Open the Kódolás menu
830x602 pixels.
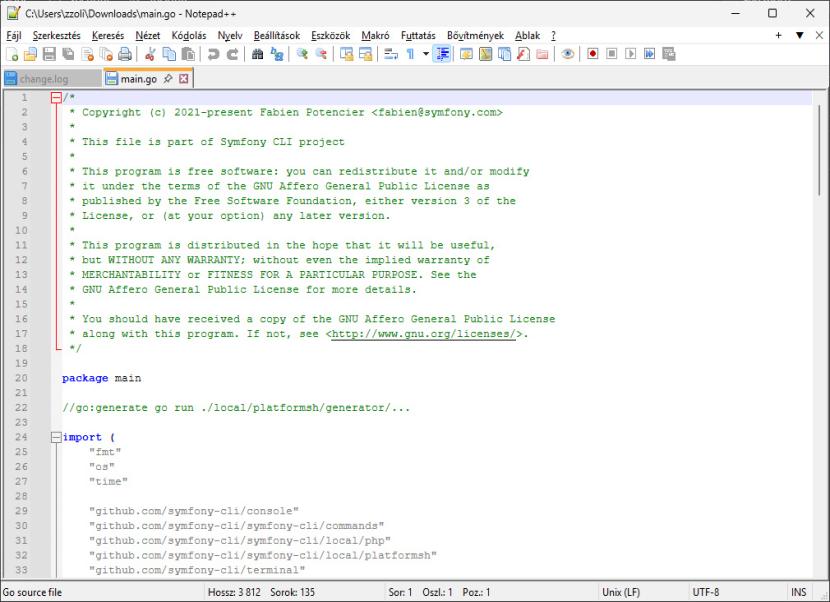tap(188, 35)
